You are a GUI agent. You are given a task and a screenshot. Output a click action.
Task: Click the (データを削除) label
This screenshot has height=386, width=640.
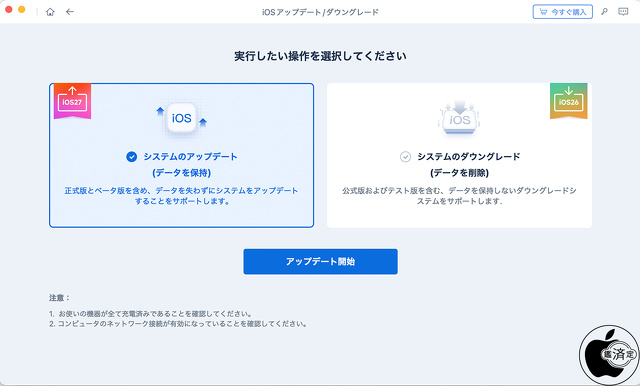pos(460,173)
